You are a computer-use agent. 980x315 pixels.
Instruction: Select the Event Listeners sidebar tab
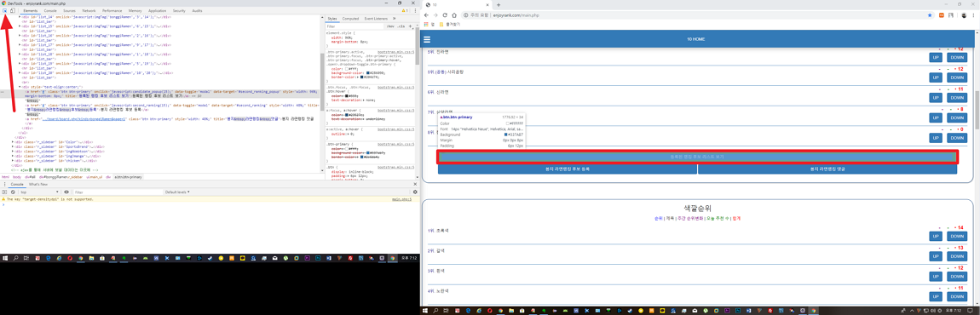[x=377, y=20]
